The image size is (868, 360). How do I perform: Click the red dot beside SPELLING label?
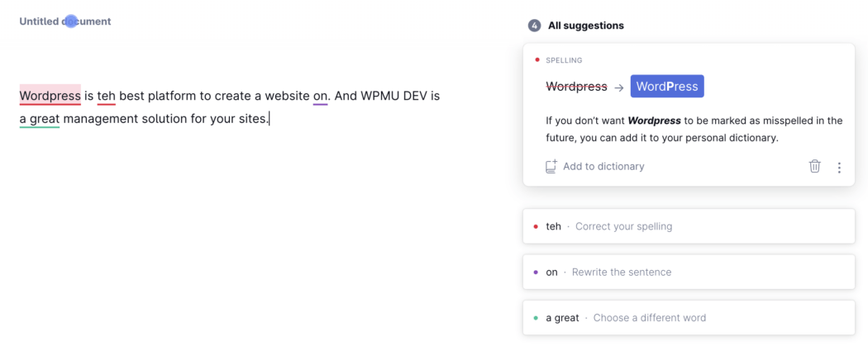pyautogui.click(x=537, y=60)
